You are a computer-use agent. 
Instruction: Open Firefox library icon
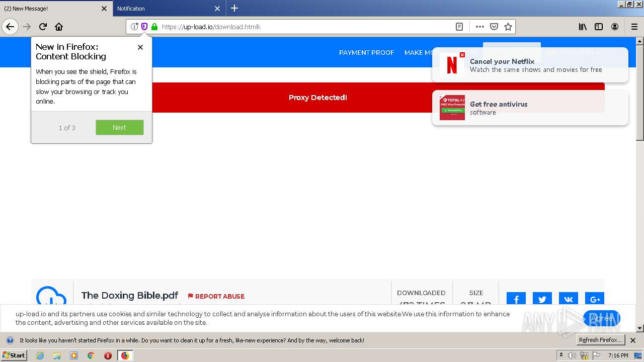click(x=583, y=27)
